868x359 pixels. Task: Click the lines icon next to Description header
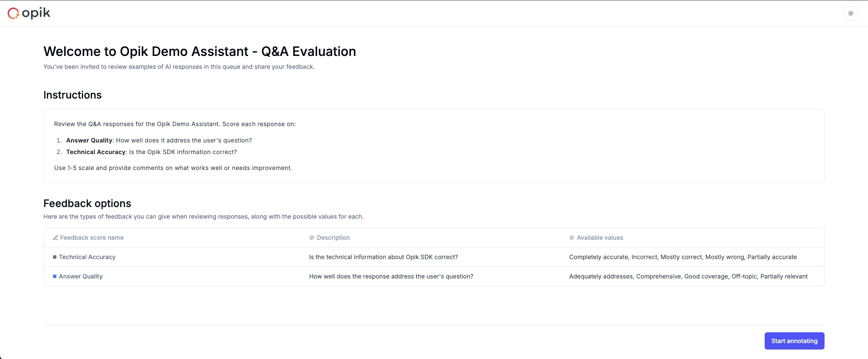pos(312,238)
